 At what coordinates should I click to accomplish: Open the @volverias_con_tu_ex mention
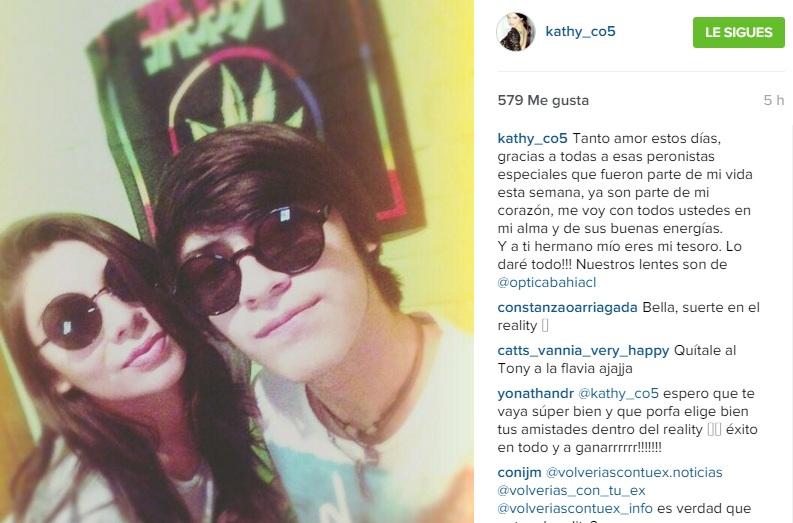click(571, 491)
